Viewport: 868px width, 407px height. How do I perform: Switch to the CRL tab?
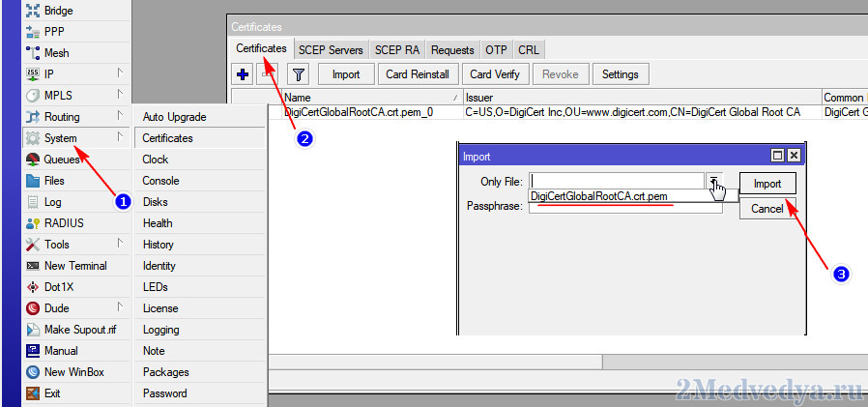[529, 50]
